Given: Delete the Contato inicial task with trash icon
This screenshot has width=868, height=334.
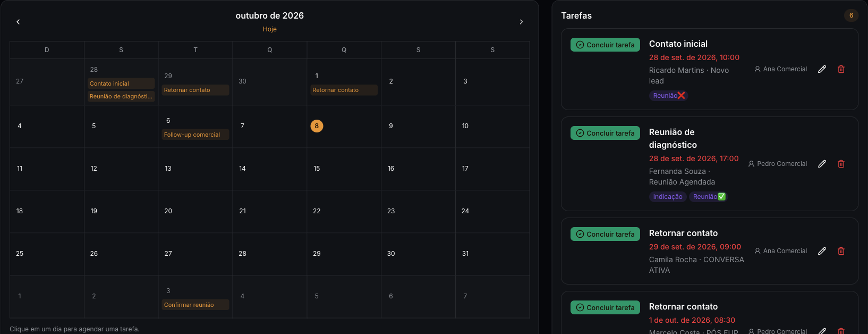Looking at the screenshot, I should click(841, 69).
